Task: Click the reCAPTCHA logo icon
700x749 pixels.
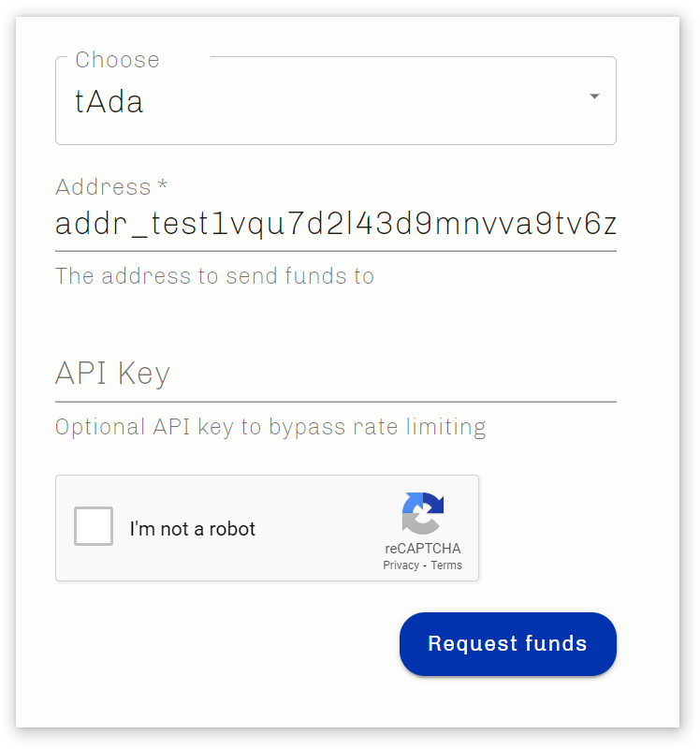Action: point(423,513)
